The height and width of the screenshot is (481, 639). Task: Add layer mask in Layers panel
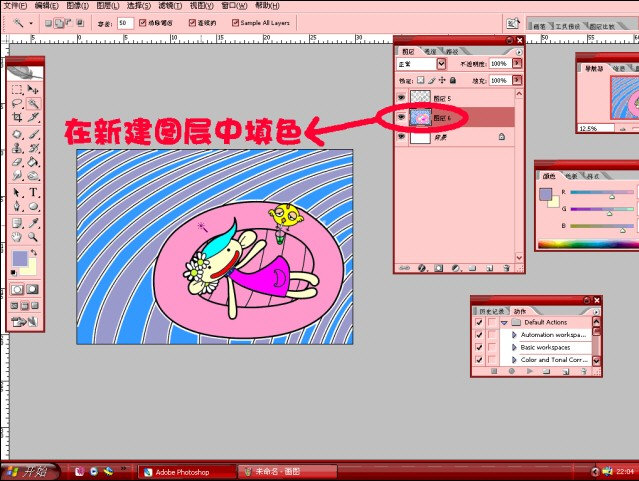click(438, 268)
